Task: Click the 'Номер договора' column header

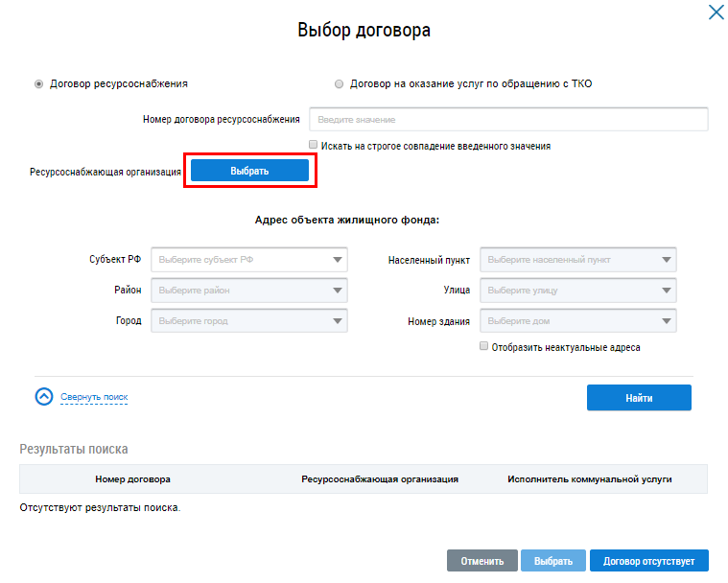Action: coord(132,478)
